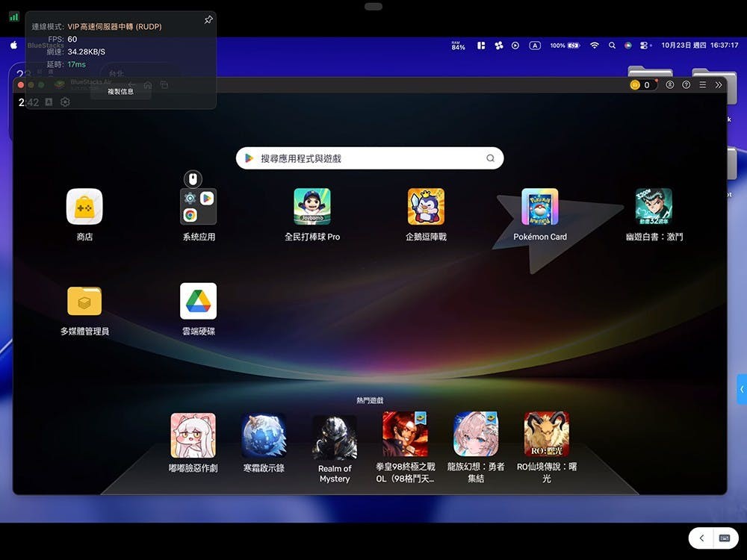
Task: Click the 17ms latency value
Action: pos(77,64)
